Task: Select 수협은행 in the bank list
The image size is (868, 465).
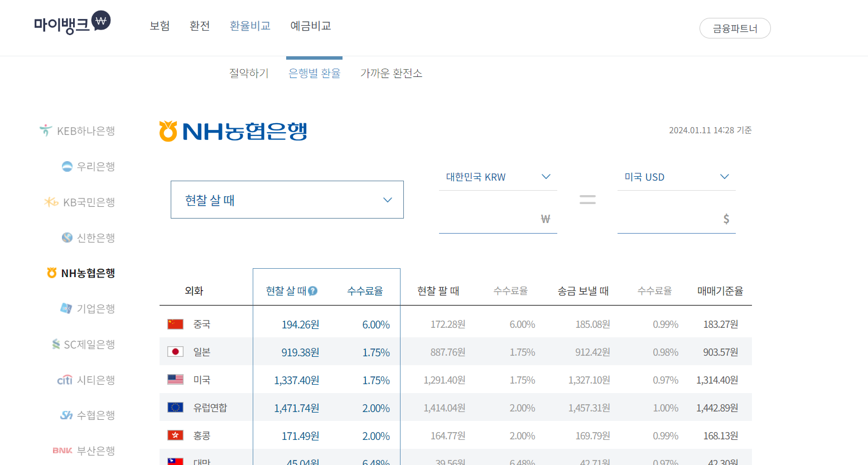Action: 96,415
